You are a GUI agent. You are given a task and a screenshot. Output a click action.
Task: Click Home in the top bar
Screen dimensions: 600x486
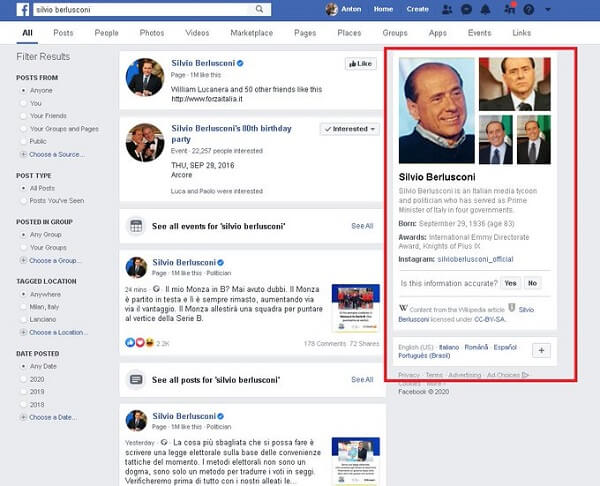[383, 9]
